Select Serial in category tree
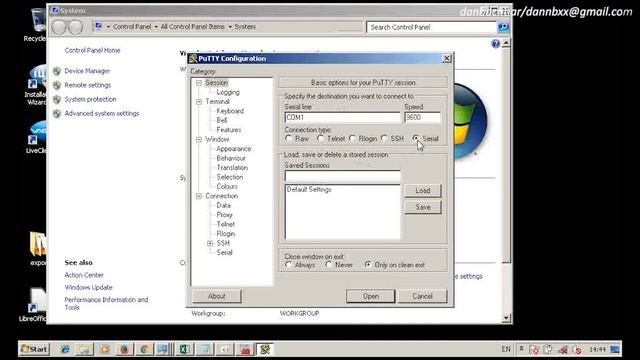 click(x=224, y=253)
